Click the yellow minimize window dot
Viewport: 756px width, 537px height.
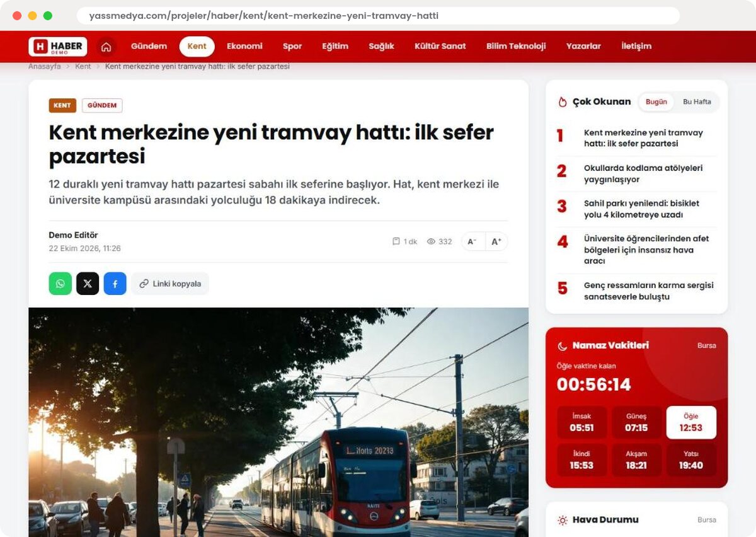tap(32, 16)
